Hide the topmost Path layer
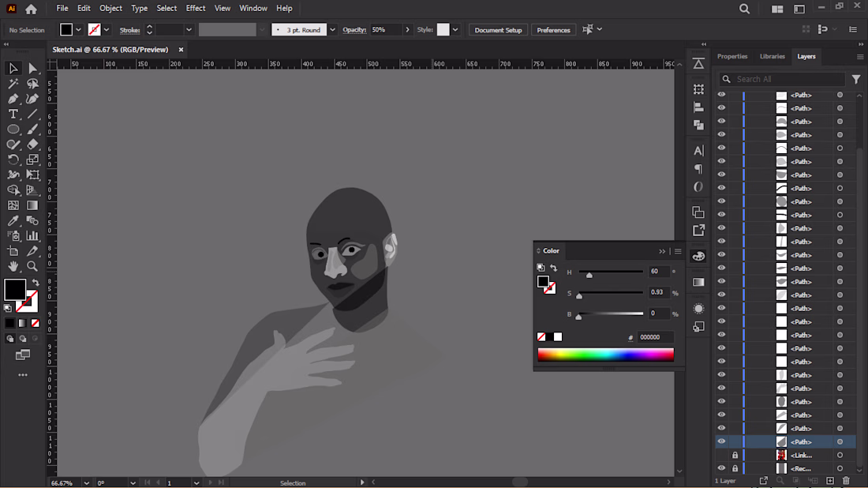This screenshot has height=488, width=868. coord(721,95)
